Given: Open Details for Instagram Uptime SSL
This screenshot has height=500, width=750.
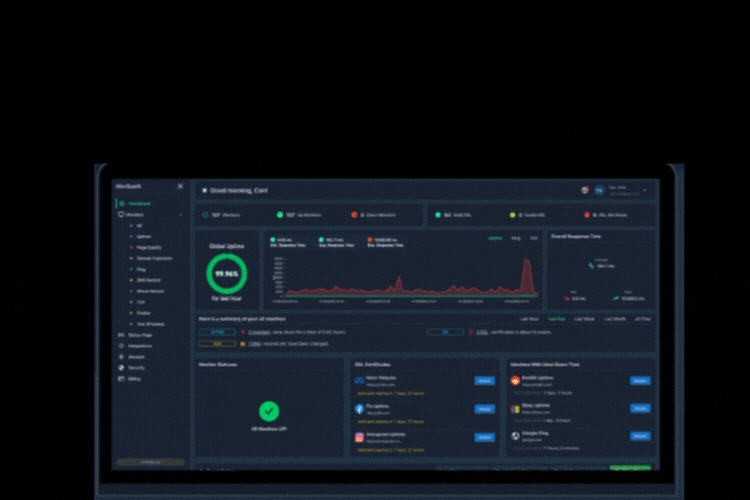Looking at the screenshot, I should click(485, 437).
